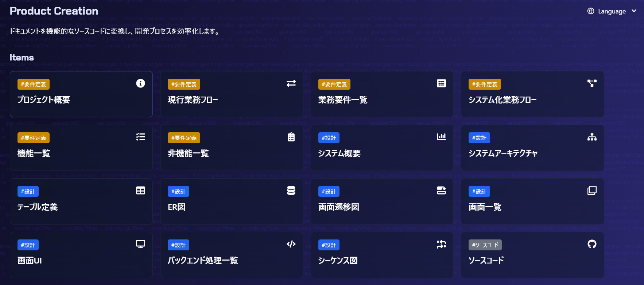644x285 pixels.
Task: Click the flow diagram icon on システム化業務フロー card
Action: point(592,83)
